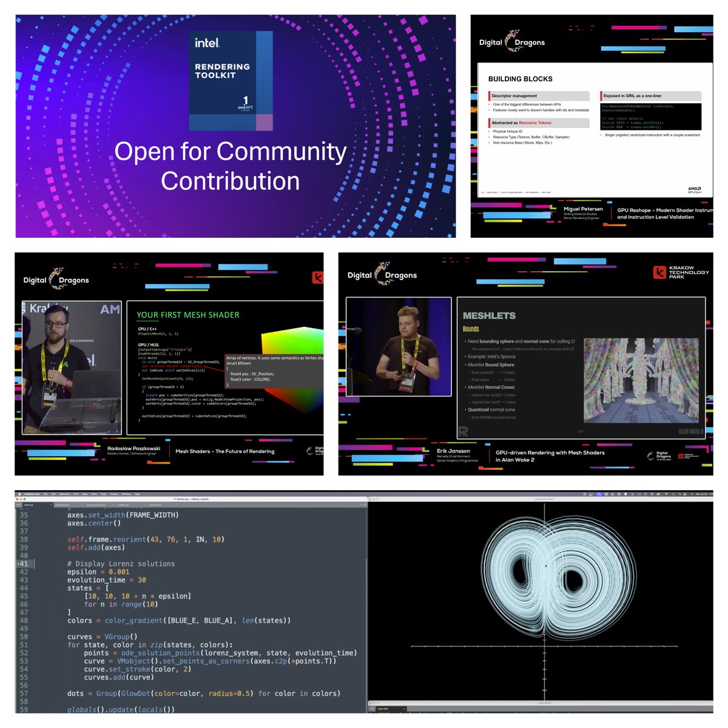This screenshot has width=728, height=728.
Task: Click the 'CPU / C++' label on the Mesh Shader slide
Action: [147, 329]
